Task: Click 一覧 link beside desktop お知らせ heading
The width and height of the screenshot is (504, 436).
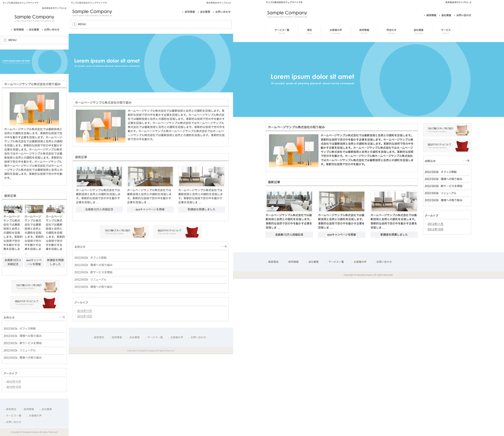Action: (467, 161)
